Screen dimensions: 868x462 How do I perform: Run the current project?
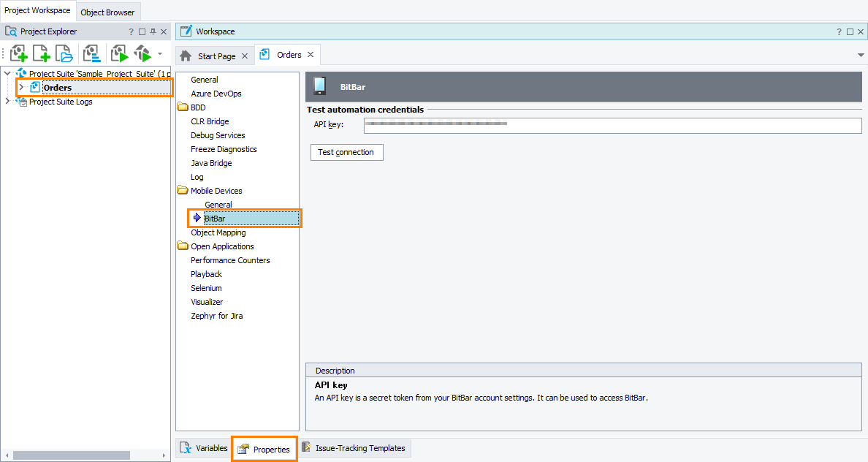click(119, 53)
